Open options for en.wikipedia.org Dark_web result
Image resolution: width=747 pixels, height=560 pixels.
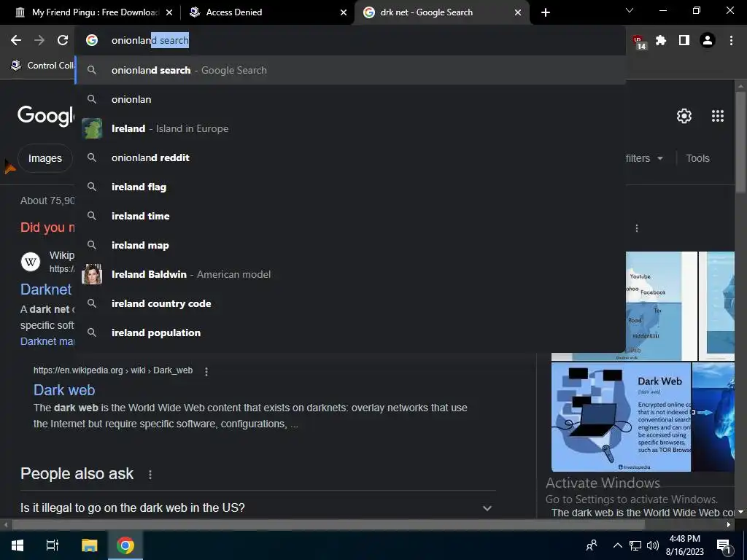tap(206, 371)
